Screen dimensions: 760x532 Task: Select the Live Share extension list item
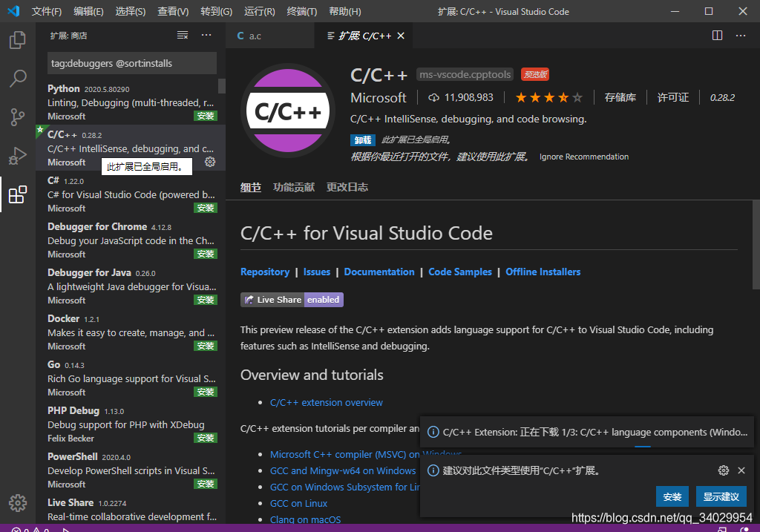(131, 509)
